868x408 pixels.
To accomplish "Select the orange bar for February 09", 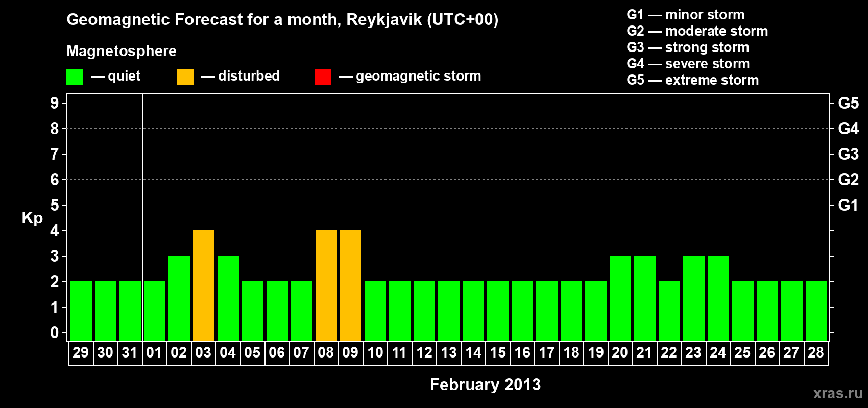I will click(x=351, y=285).
